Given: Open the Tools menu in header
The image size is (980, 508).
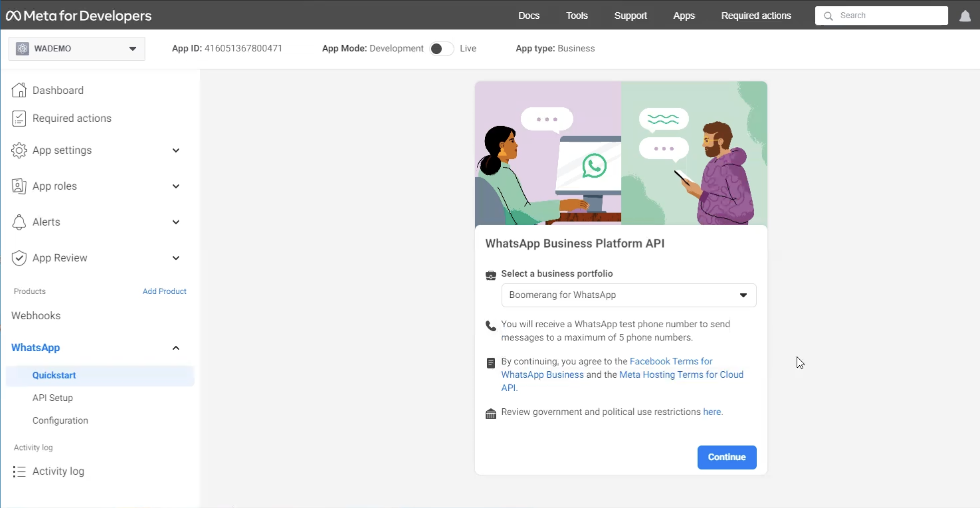Looking at the screenshot, I should tap(577, 16).
